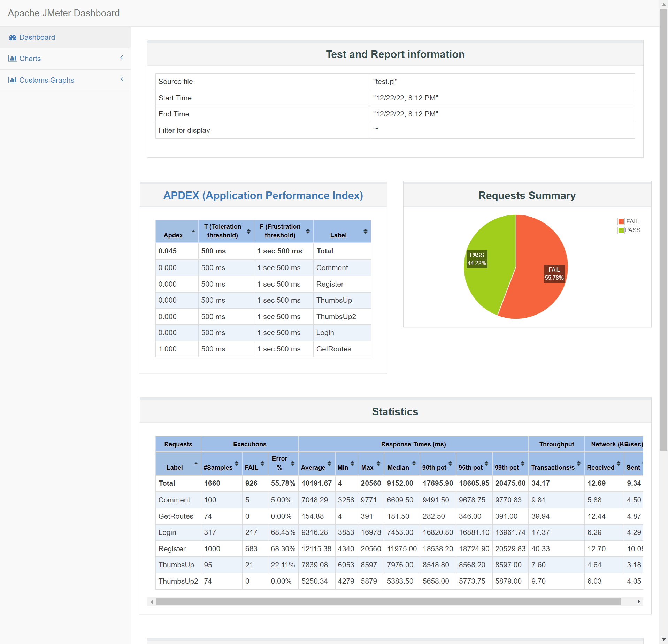The width and height of the screenshot is (668, 644).
Task: Click the Customs Graphs bar-chart icon
Action: click(x=12, y=80)
